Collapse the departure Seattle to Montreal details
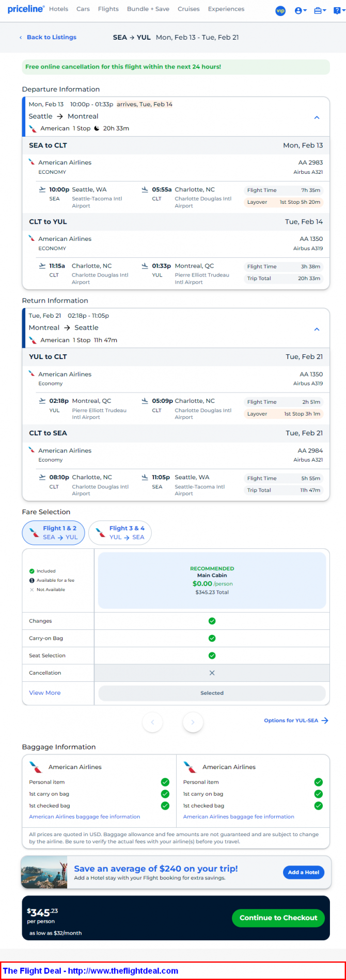 pyautogui.click(x=317, y=118)
